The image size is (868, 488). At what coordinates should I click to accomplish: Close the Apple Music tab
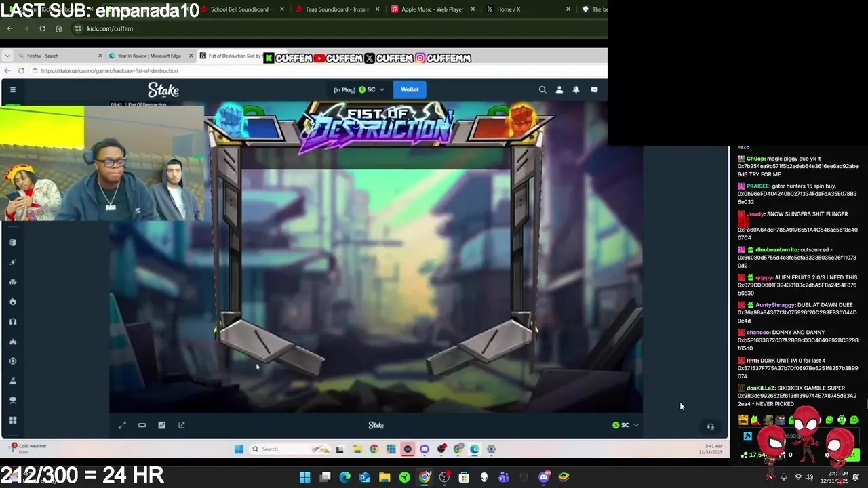[x=473, y=9]
